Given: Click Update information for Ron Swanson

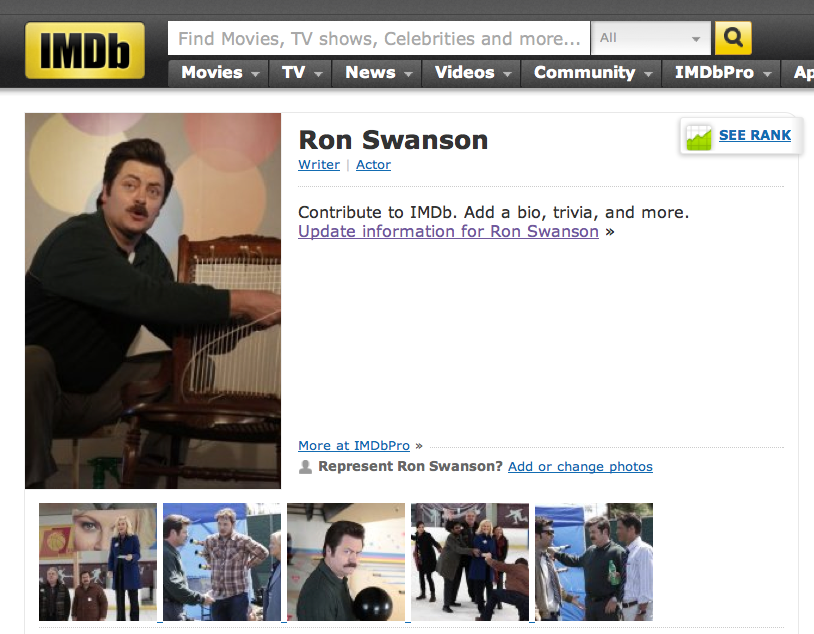Looking at the screenshot, I should pyautogui.click(x=448, y=231).
